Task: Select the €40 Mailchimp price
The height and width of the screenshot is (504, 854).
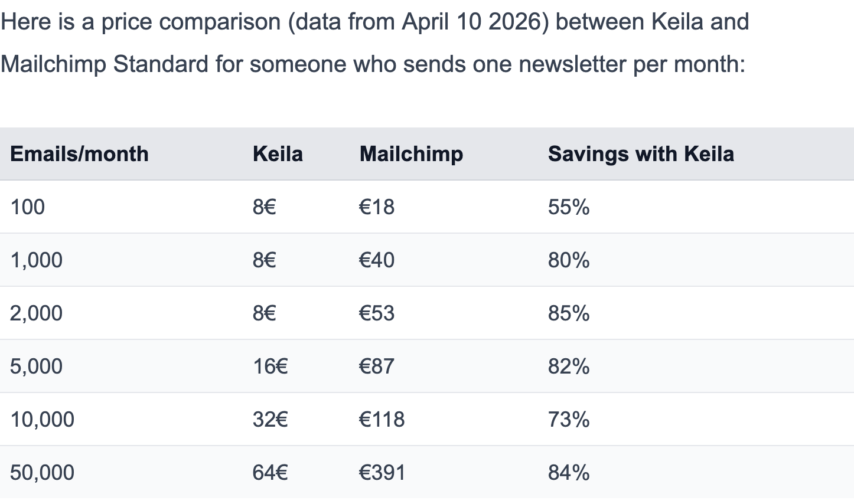Action: click(377, 260)
